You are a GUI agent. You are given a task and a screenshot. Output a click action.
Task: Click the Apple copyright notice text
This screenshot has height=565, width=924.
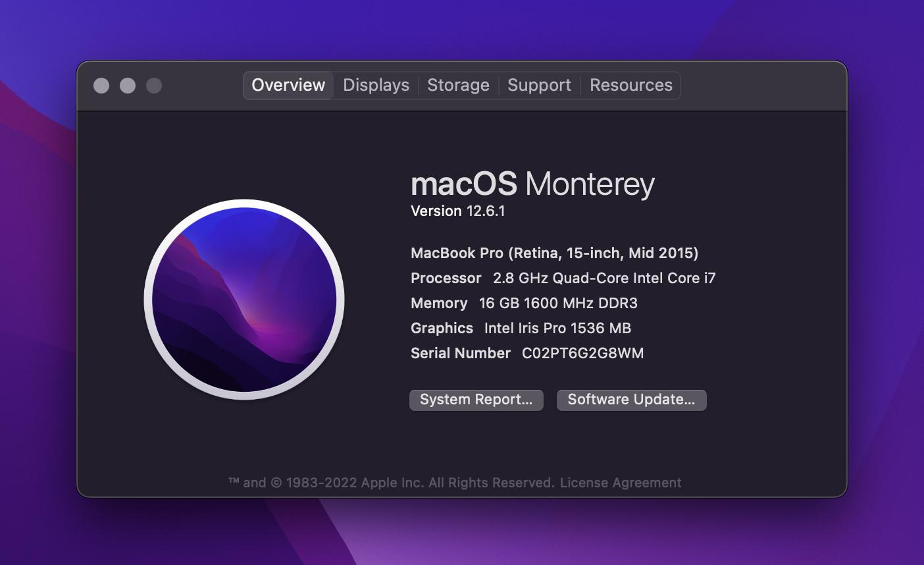(392, 483)
